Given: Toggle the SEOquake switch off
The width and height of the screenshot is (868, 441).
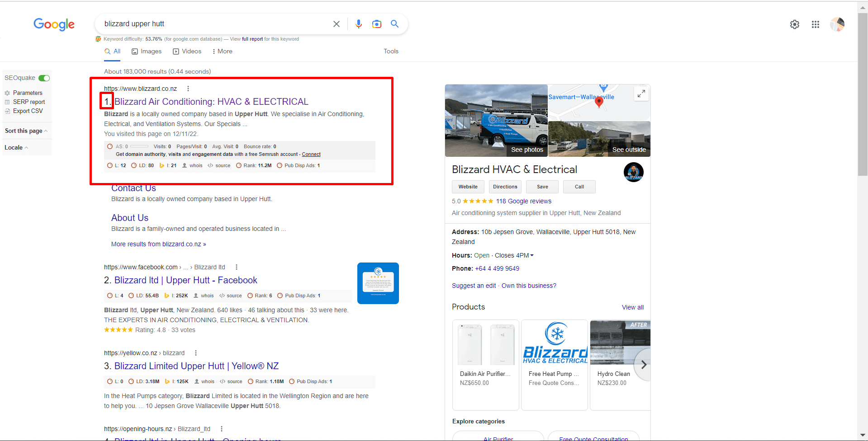Looking at the screenshot, I should [x=44, y=78].
